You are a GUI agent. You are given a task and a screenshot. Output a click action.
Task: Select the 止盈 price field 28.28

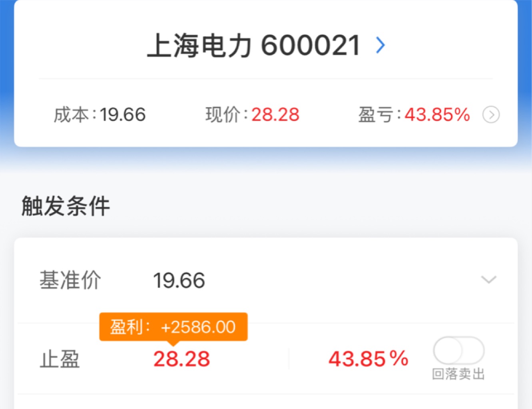coord(181,359)
